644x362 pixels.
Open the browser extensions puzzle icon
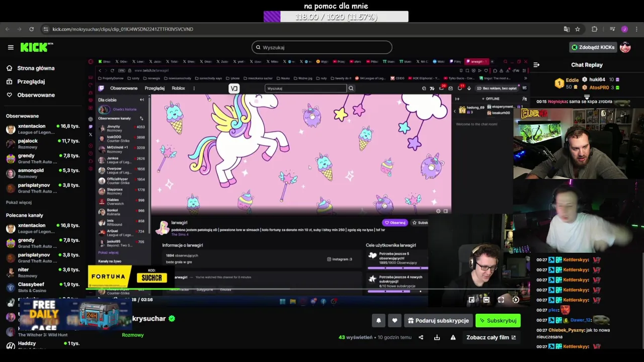pos(594,29)
